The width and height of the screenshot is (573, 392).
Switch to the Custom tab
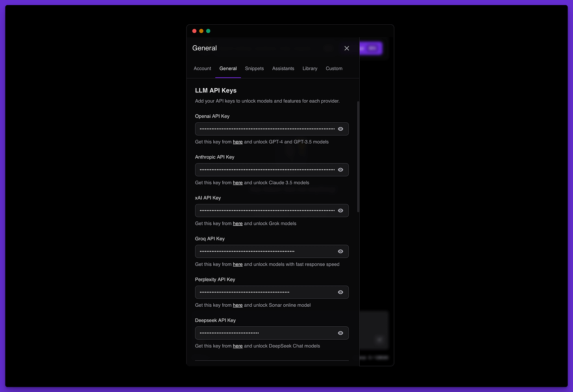pos(334,68)
